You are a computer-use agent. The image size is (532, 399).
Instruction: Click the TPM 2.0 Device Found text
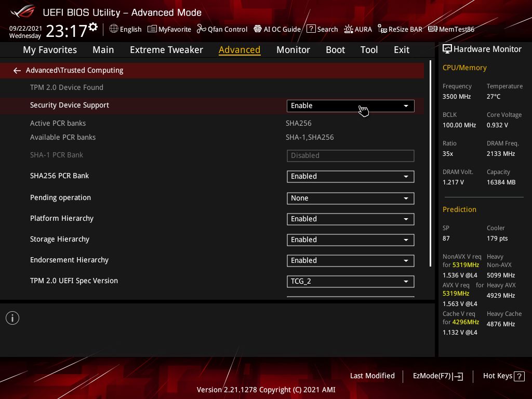point(66,87)
